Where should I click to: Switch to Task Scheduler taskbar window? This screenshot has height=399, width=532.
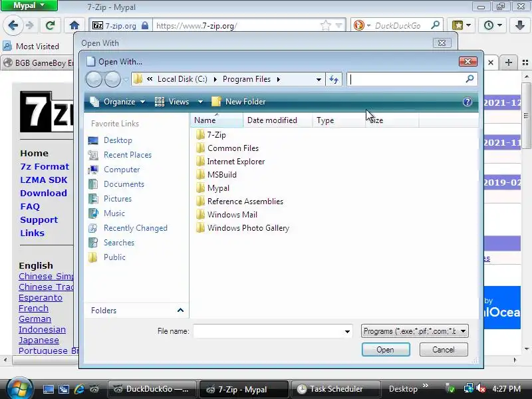[335, 389]
